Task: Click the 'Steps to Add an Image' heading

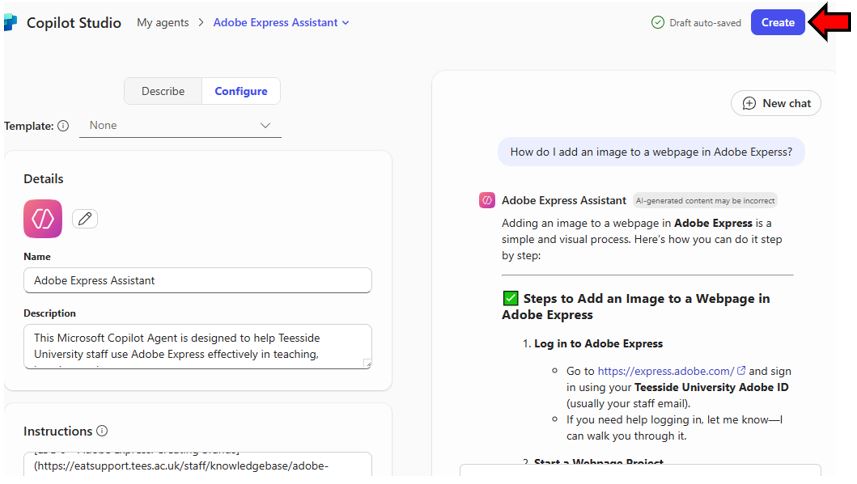Action: (637, 306)
